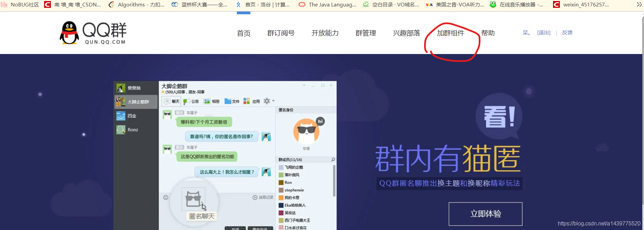Screen dimensions: 644x230
Task: Open the NoBUG社区 bookmark
Action: tap(20, 5)
